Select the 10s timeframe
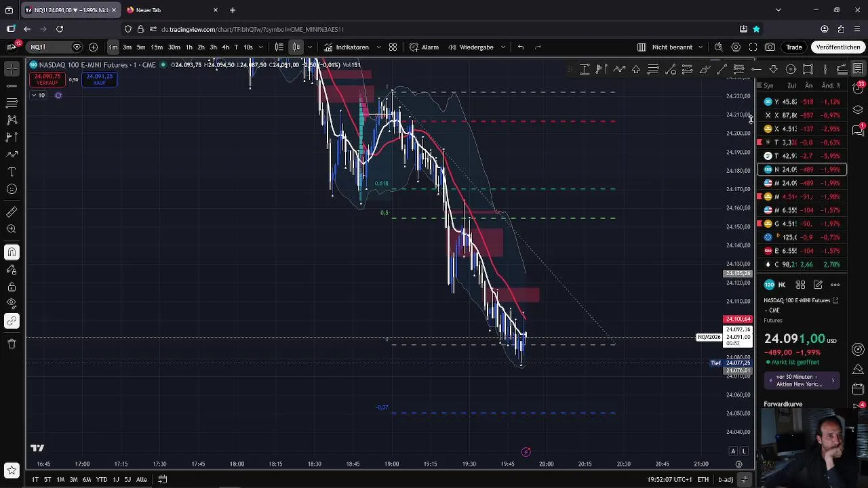The width and height of the screenshot is (868, 488). coord(248,47)
